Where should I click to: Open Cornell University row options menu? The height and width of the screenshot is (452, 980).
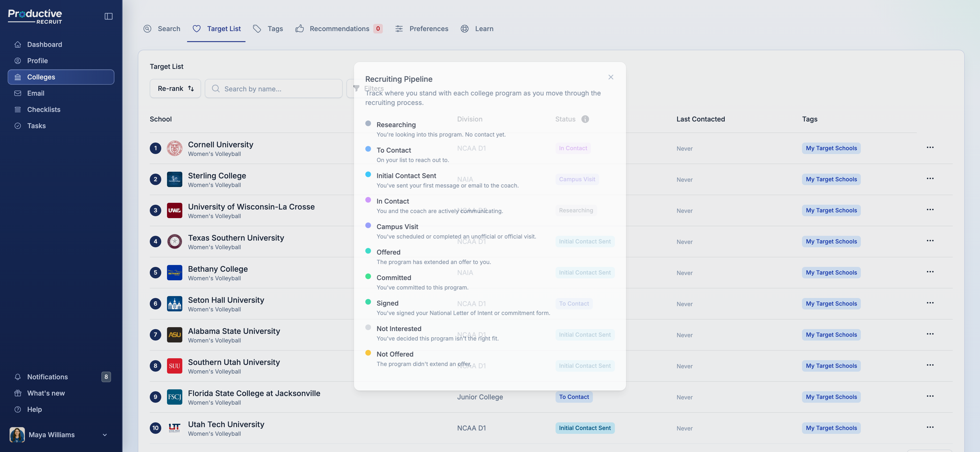tap(930, 148)
